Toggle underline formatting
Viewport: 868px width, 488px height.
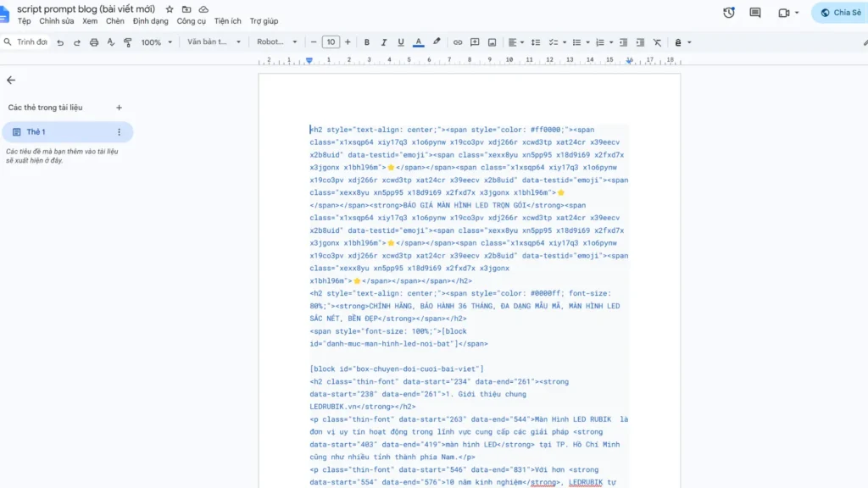click(401, 42)
